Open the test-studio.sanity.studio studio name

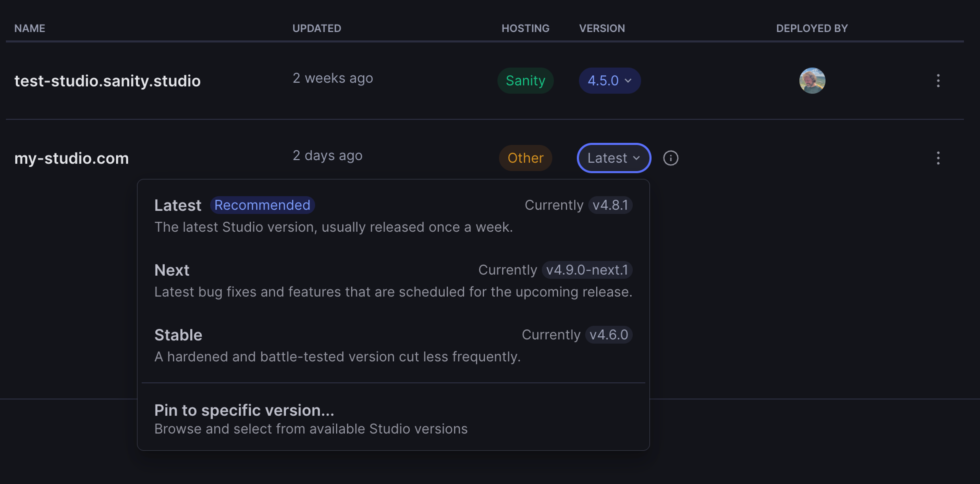tap(107, 81)
